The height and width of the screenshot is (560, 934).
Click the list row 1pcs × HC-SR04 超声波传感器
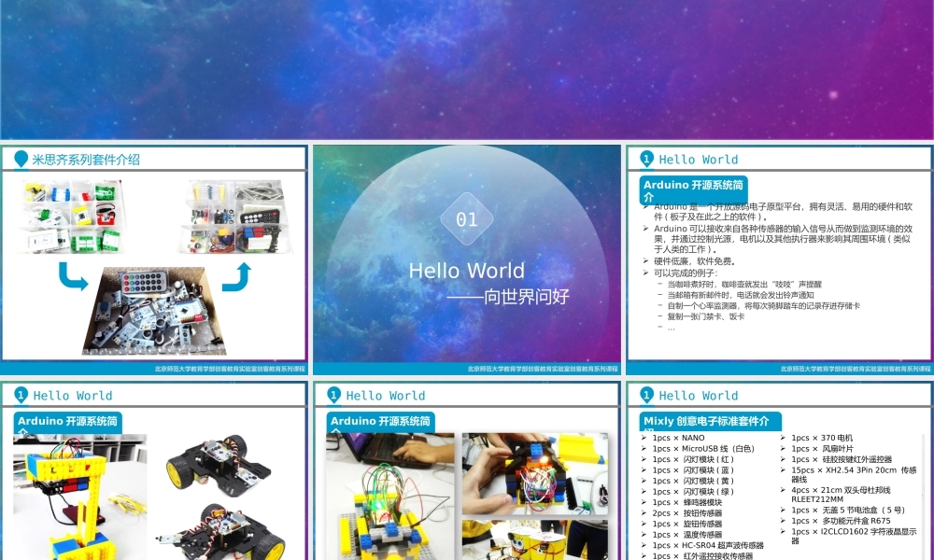click(708, 545)
